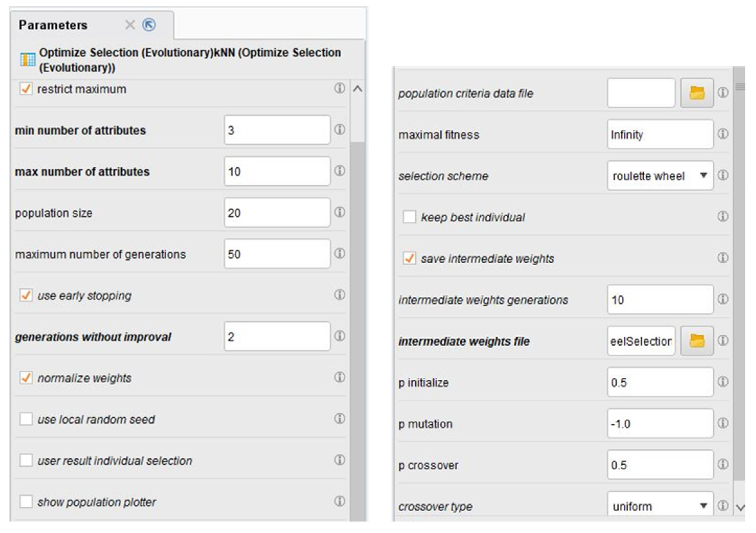
Task: Show info for generations without improval
Action: pyautogui.click(x=339, y=336)
